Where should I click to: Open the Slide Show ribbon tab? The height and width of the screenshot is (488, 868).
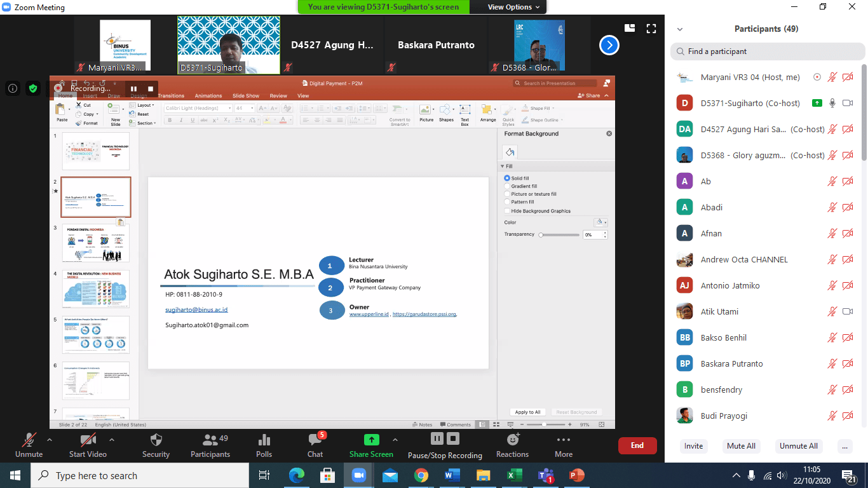tap(246, 96)
